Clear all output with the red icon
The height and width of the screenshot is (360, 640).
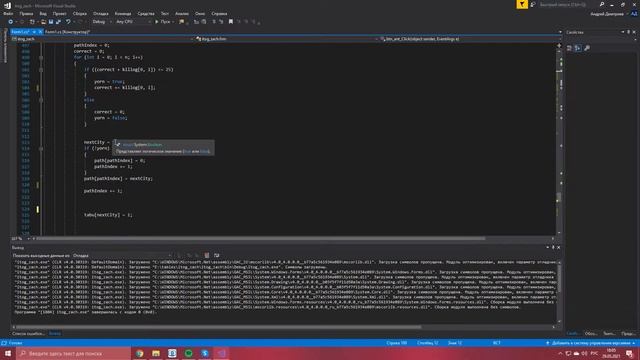click(x=207, y=255)
